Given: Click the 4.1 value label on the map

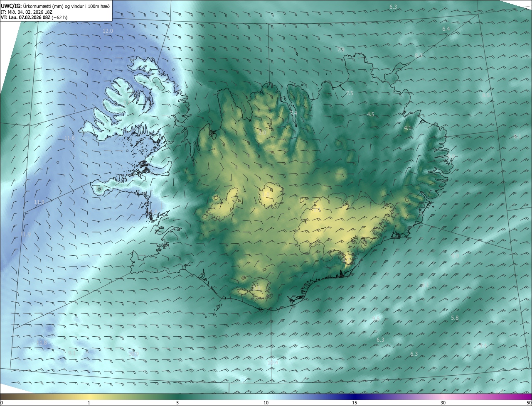Looking at the screenshot, I should 407,128.
